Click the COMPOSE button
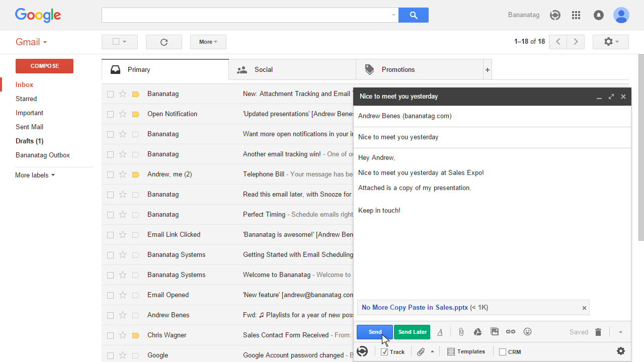 pyautogui.click(x=44, y=66)
